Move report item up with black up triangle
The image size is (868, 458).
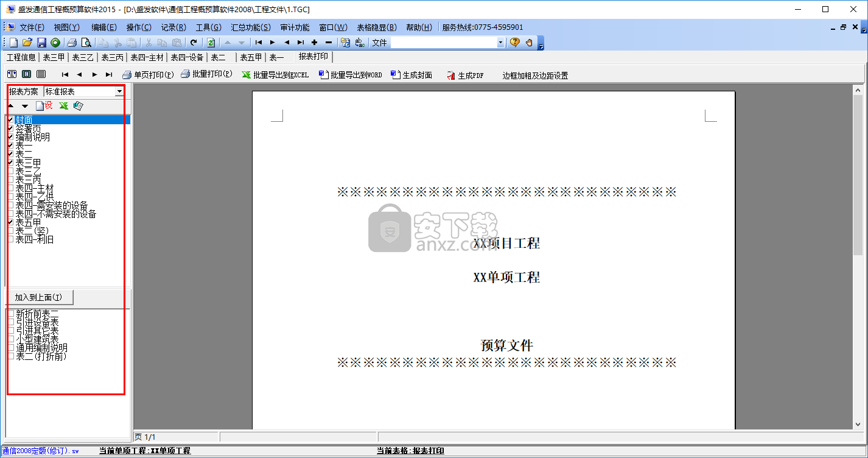(x=10, y=106)
